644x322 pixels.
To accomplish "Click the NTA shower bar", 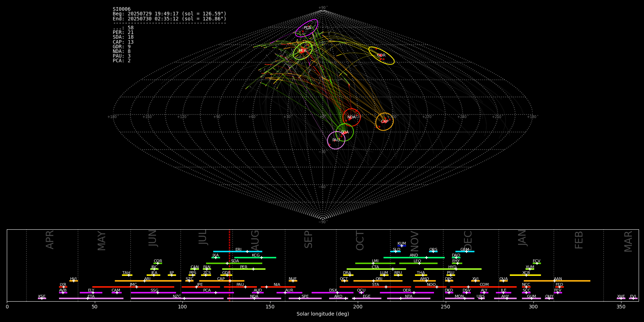I will (409, 298).
